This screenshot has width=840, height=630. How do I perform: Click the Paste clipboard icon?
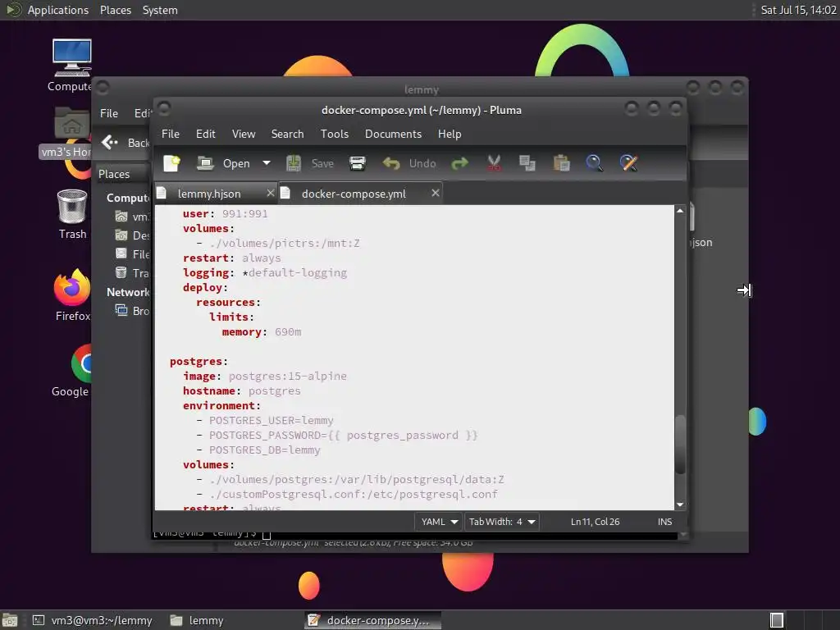561,163
